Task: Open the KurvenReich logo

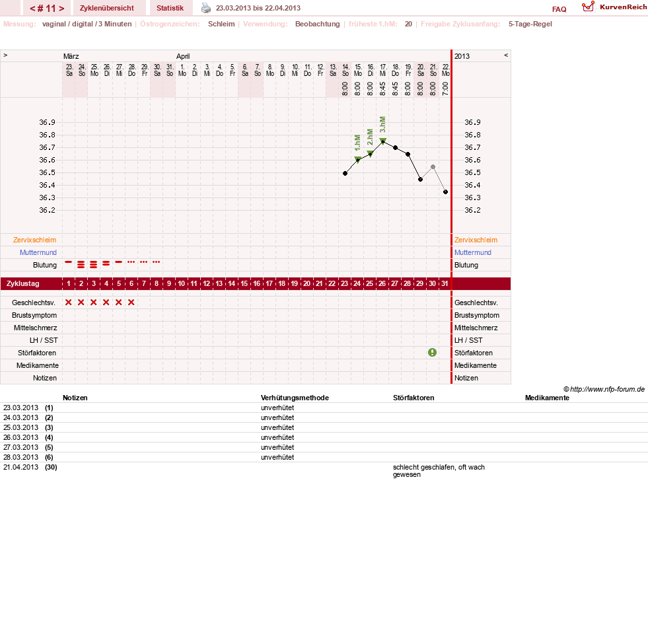Action: point(614,7)
